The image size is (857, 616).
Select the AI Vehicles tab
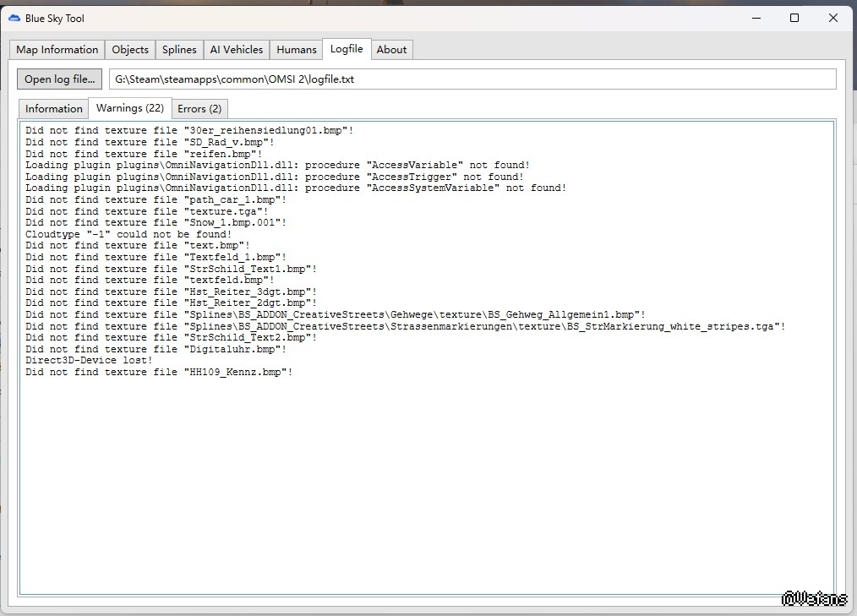(237, 50)
